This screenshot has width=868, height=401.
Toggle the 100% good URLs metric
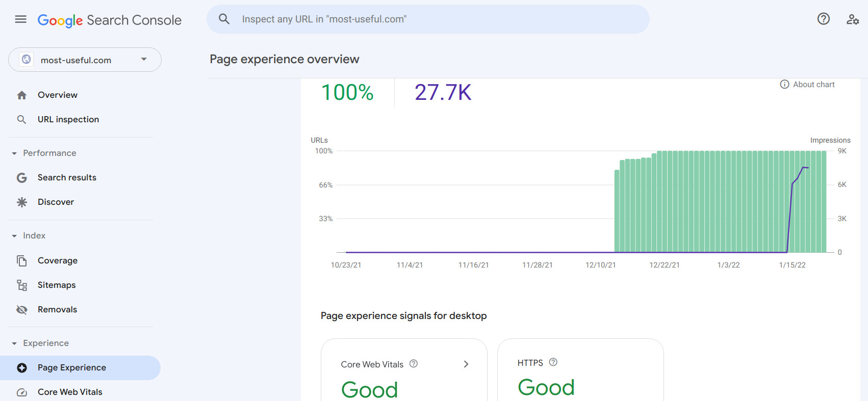coord(347,92)
